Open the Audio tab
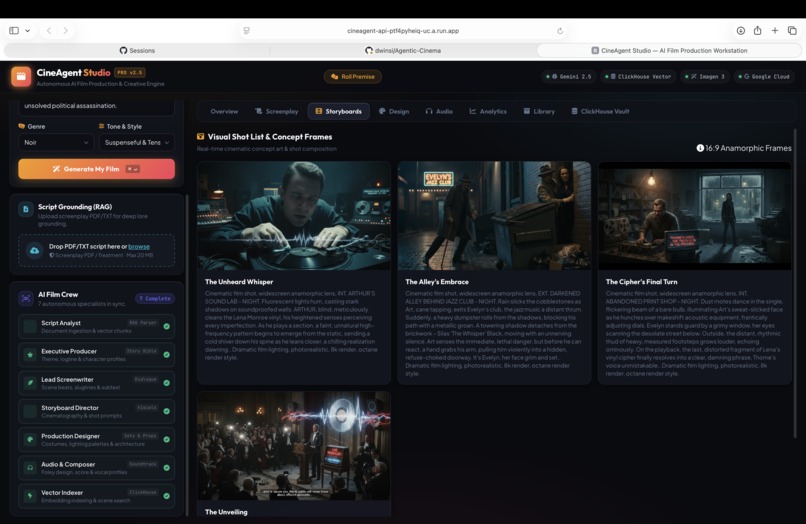Viewport: 806px width, 524px height. click(439, 111)
